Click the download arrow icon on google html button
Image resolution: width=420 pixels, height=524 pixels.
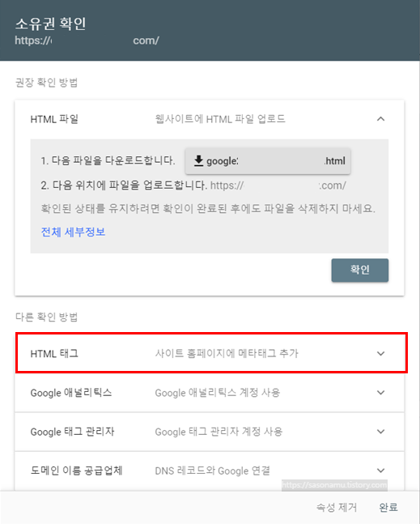coord(198,160)
